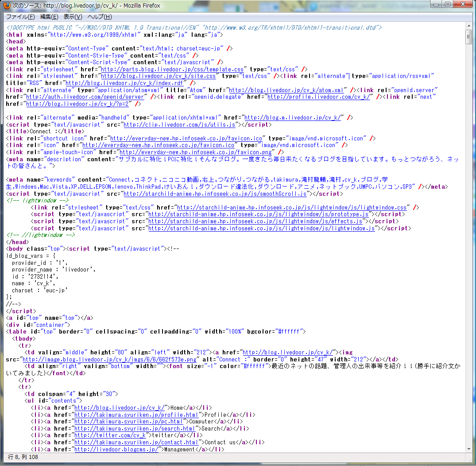This screenshot has width=476, height=466.
Task: Open the auth.livedoor.com openid server link
Action: [85, 97]
